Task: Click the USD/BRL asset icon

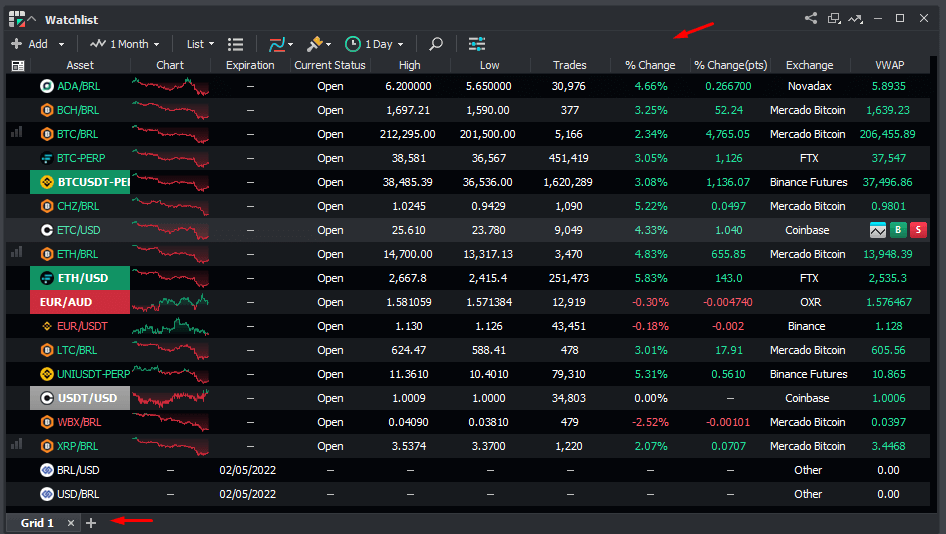Action: click(x=46, y=494)
